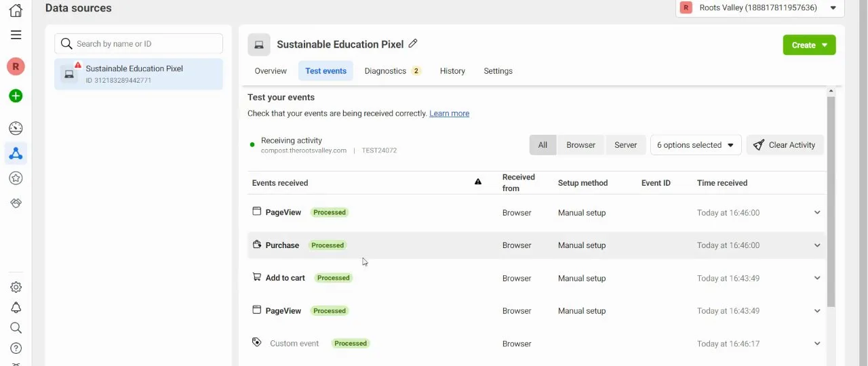Open the help question mark icon
Viewport: 868px width, 366px height.
click(x=16, y=348)
